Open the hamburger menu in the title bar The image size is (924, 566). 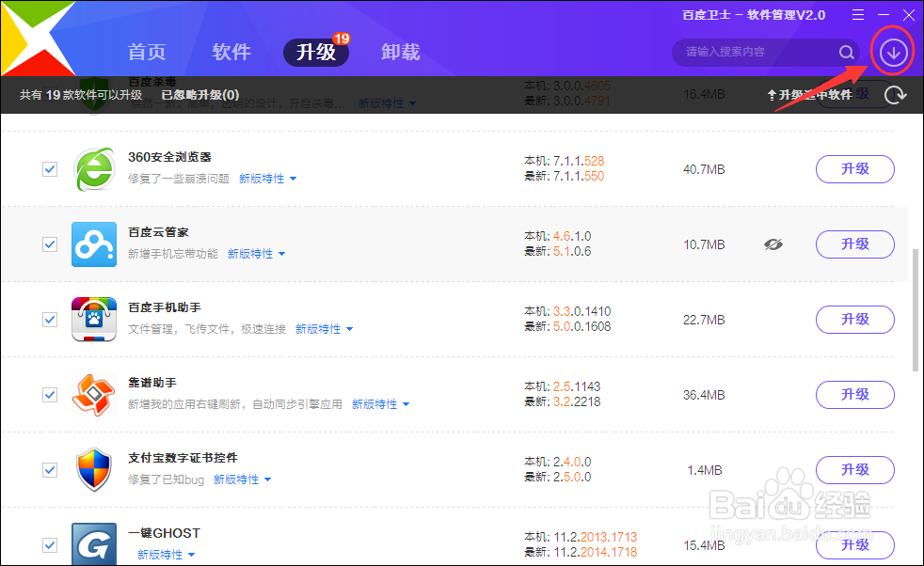tap(857, 14)
